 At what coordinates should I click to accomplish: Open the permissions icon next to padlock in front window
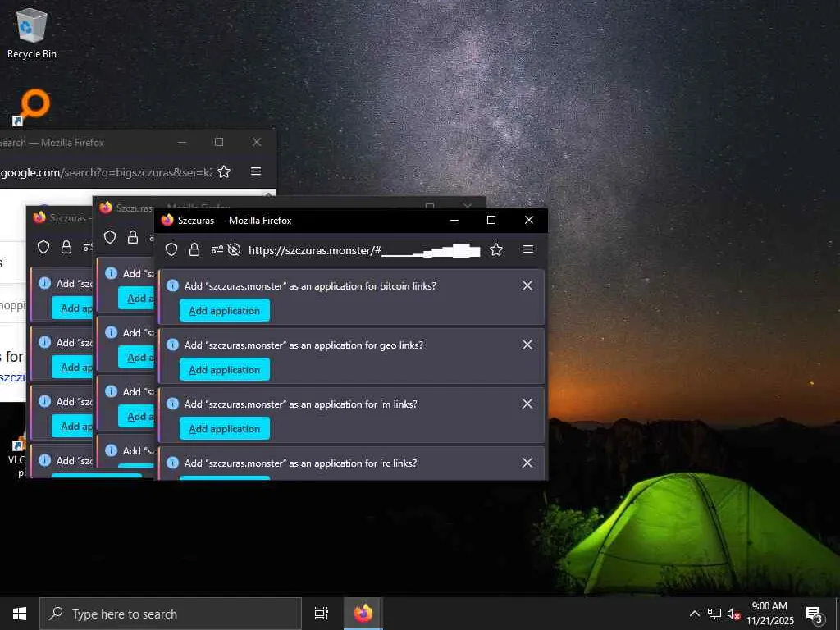point(217,249)
